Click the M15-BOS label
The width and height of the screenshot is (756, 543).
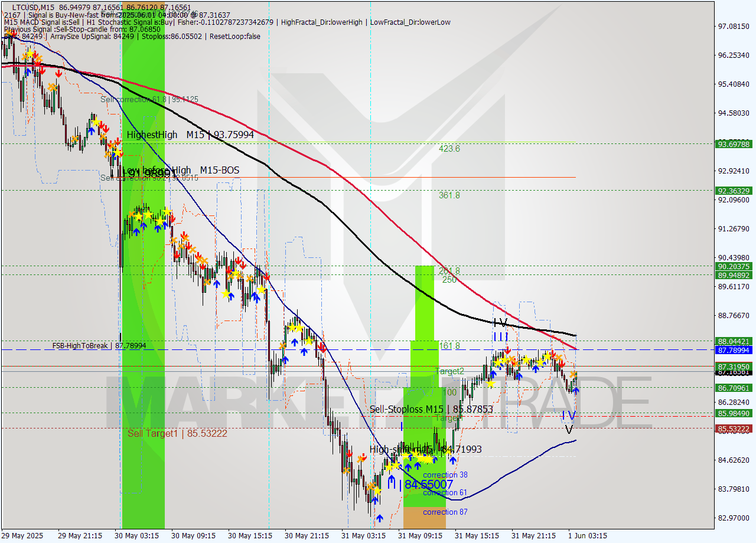220,171
